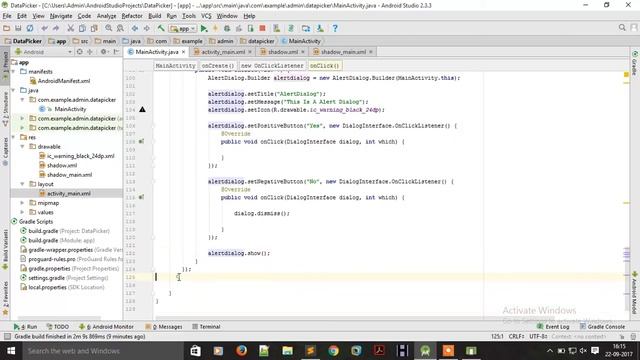Click the red Stop button
This screenshot has width=640, height=360.
pyautogui.click(x=262, y=28)
